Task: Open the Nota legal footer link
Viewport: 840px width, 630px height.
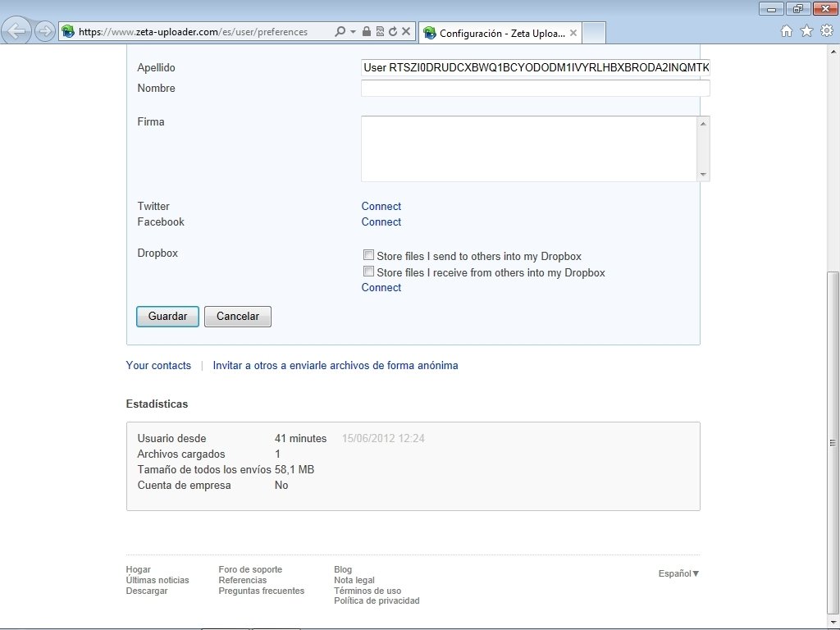Action: point(354,580)
